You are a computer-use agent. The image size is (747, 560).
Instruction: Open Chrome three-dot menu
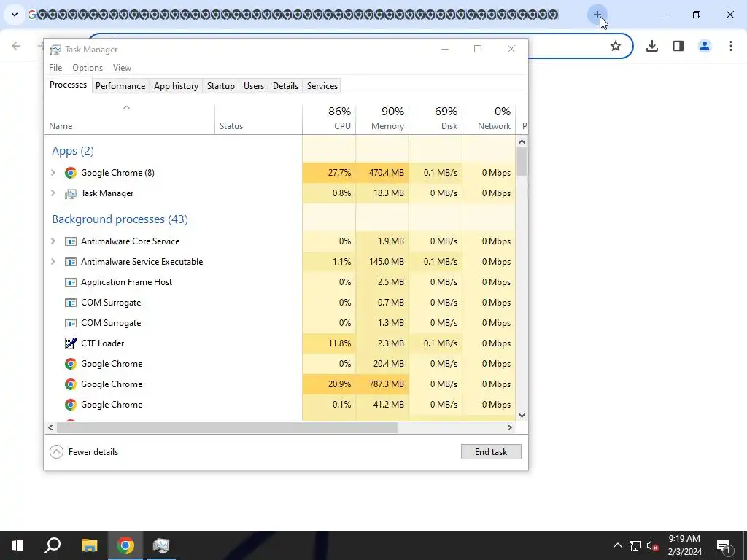click(731, 46)
